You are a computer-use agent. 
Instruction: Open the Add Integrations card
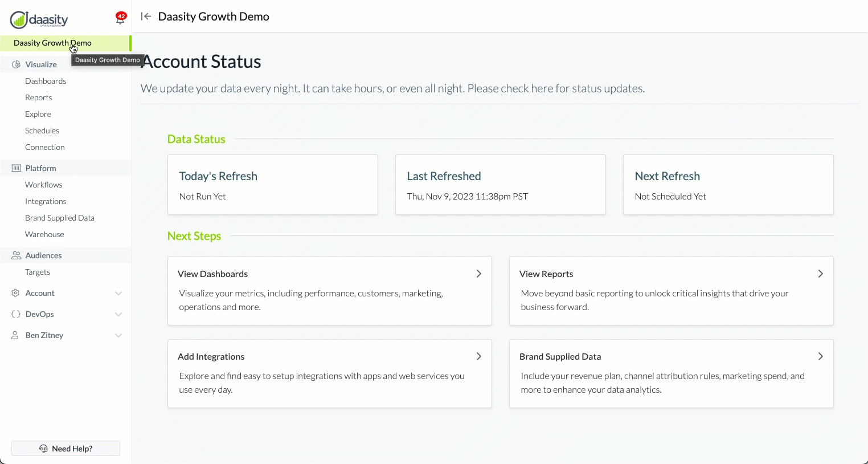pos(329,373)
